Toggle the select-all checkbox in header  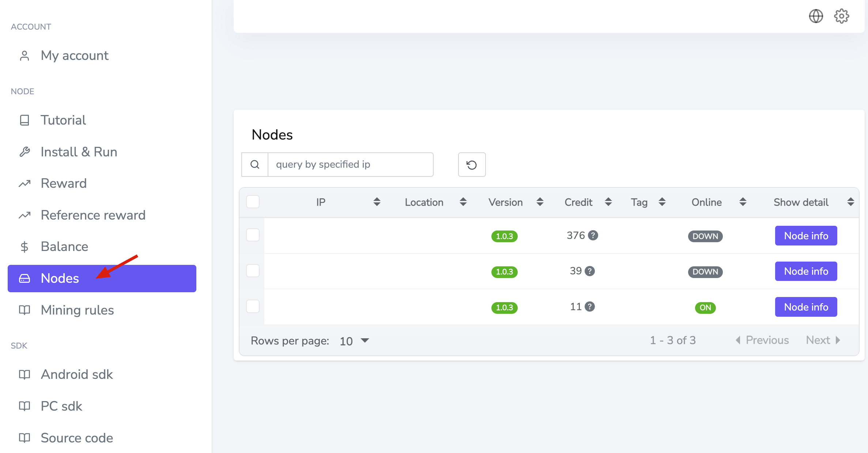click(253, 202)
